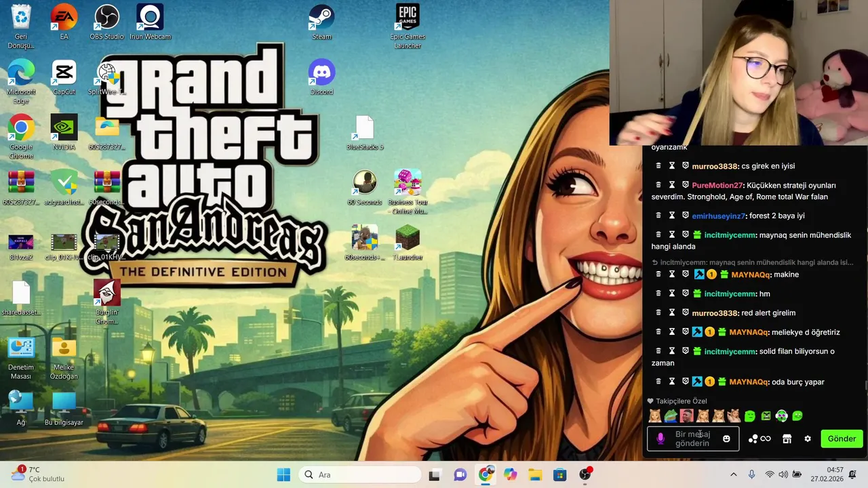Select the BlueStacks 5 file icon
Viewport: 868px width, 488px height.
(x=365, y=132)
